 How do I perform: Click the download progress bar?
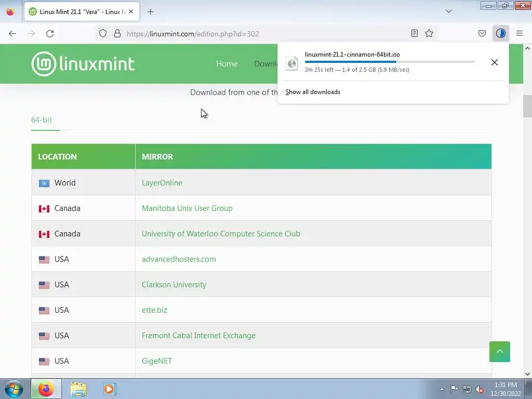(x=390, y=62)
